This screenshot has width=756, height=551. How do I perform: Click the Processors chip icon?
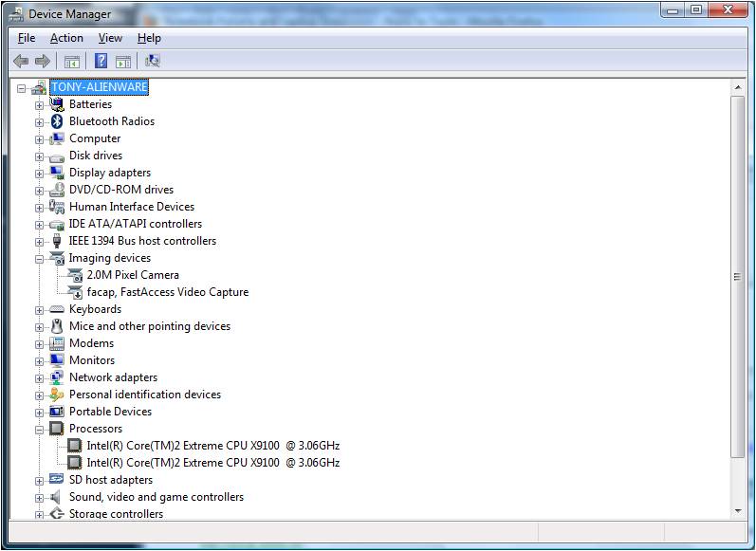pos(57,429)
